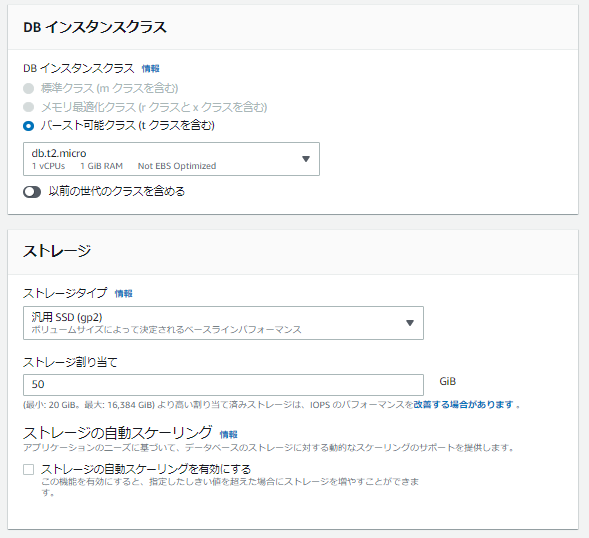Select the メモリ最適化クラス radio option

point(29,107)
